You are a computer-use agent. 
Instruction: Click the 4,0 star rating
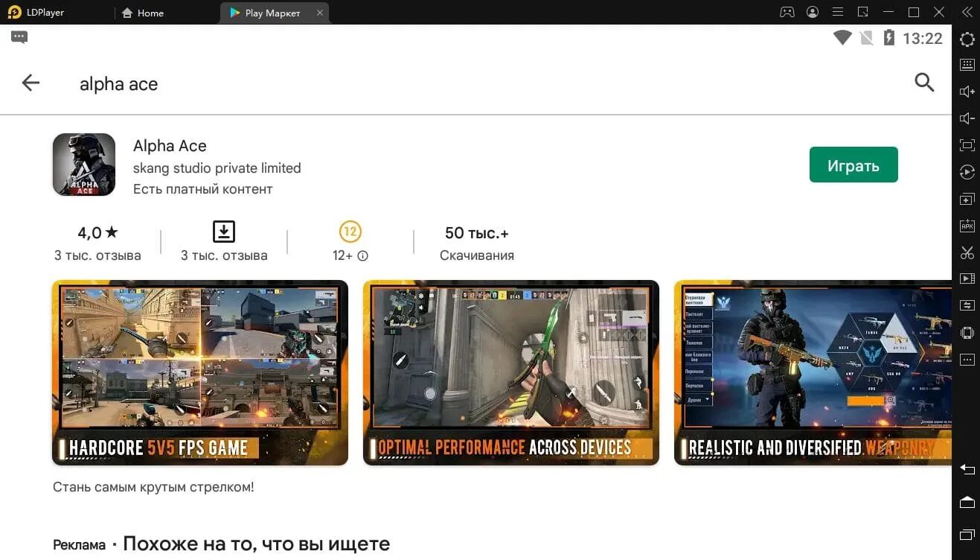(x=97, y=233)
